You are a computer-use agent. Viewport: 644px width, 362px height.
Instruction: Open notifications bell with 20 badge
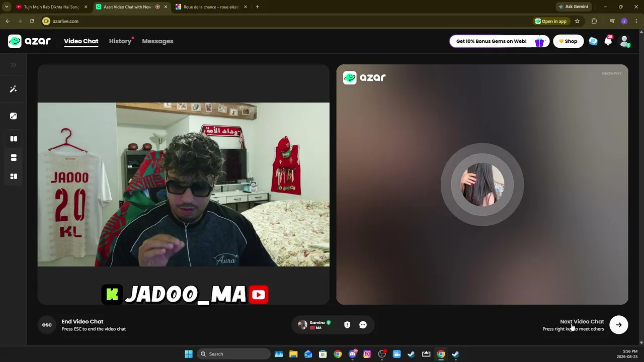coord(608,41)
